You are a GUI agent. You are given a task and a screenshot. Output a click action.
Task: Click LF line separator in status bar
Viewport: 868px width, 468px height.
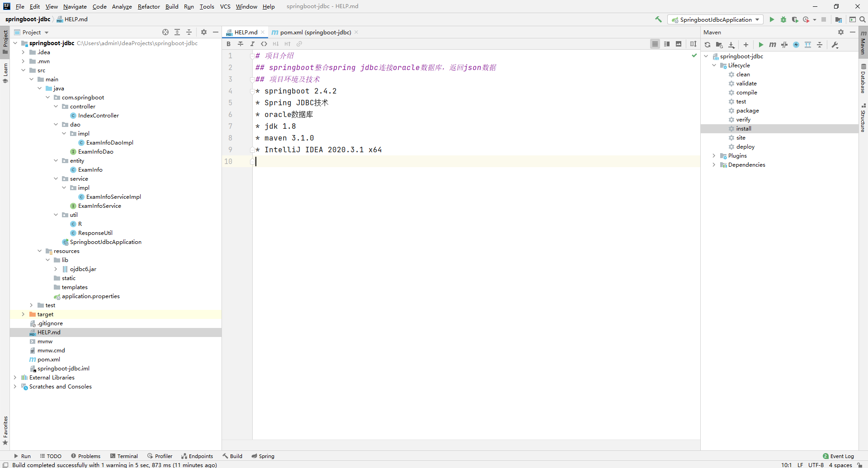click(x=800, y=465)
